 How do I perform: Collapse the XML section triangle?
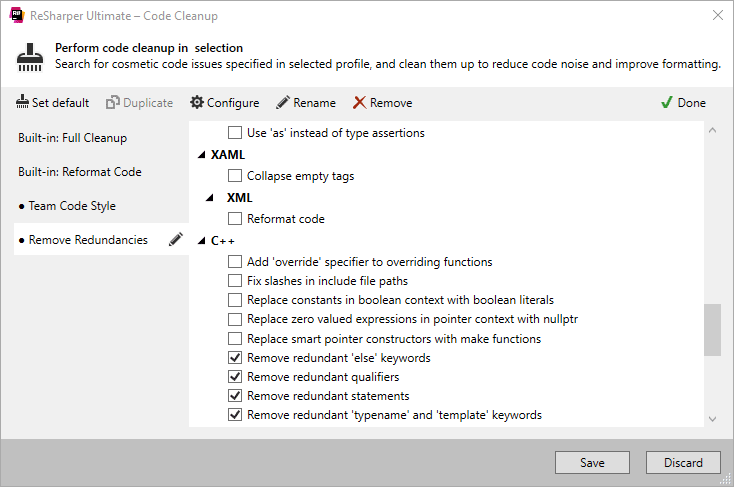[210, 198]
